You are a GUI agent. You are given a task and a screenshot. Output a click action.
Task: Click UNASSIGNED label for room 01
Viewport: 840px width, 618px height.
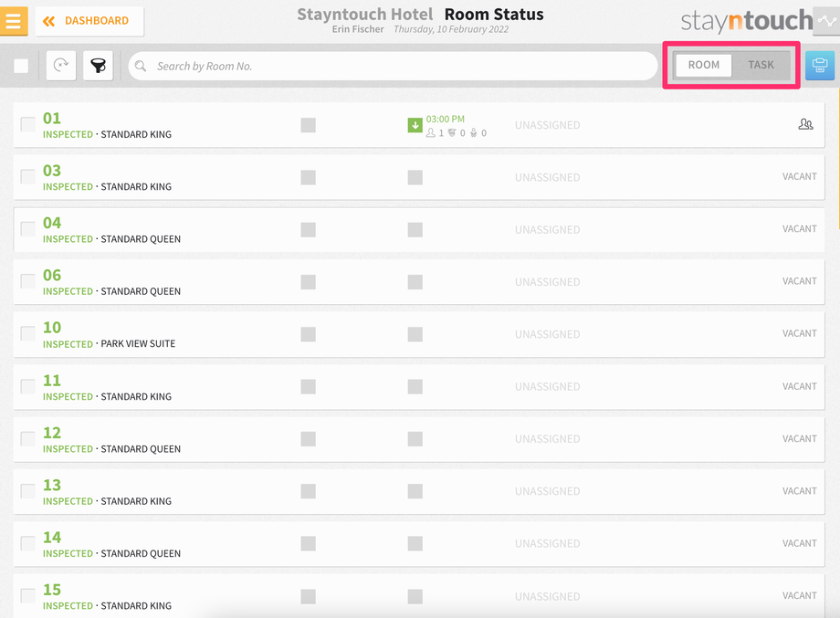(548, 125)
